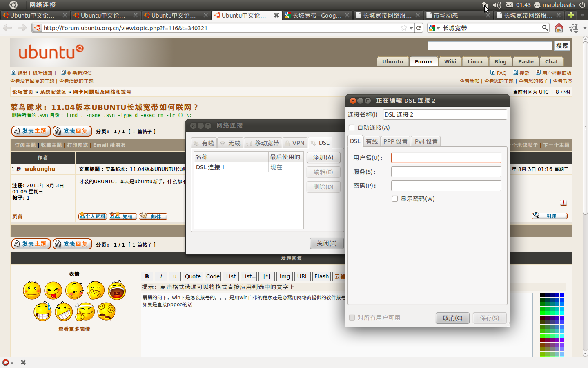This screenshot has height=368, width=588.
Task: Click the bold B formatting button
Action: point(147,276)
